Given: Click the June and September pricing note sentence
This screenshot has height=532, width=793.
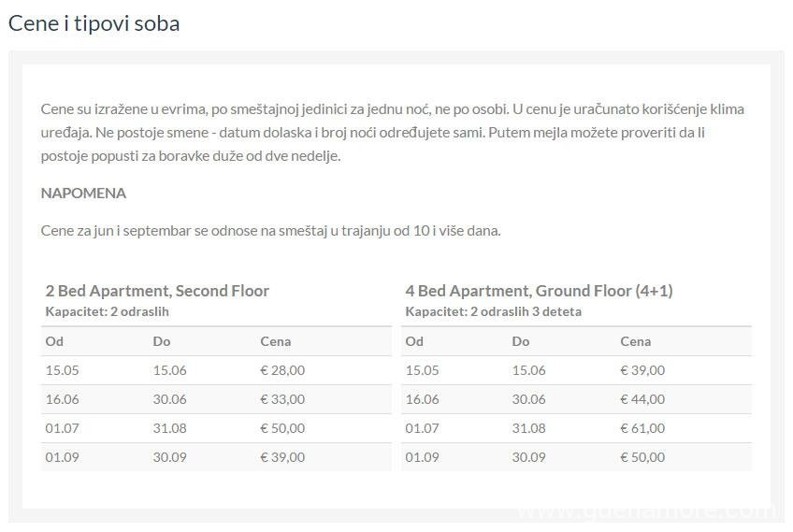Looking at the screenshot, I should point(270,230).
